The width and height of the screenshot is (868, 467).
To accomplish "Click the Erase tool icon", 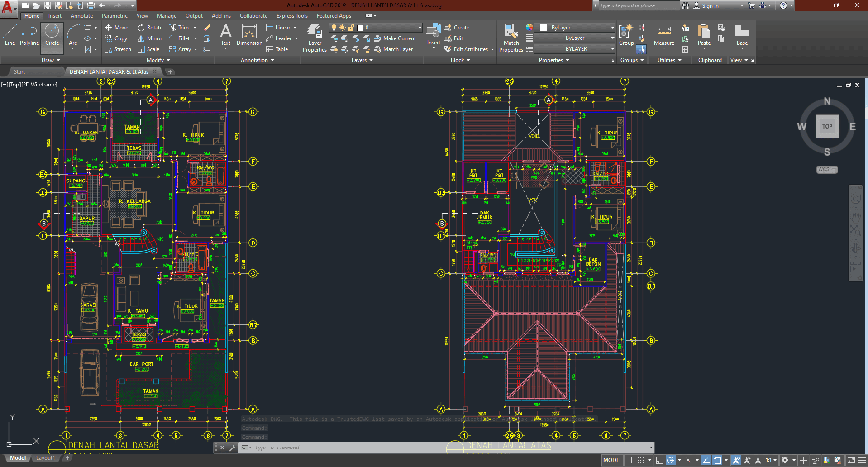I will coord(207,28).
